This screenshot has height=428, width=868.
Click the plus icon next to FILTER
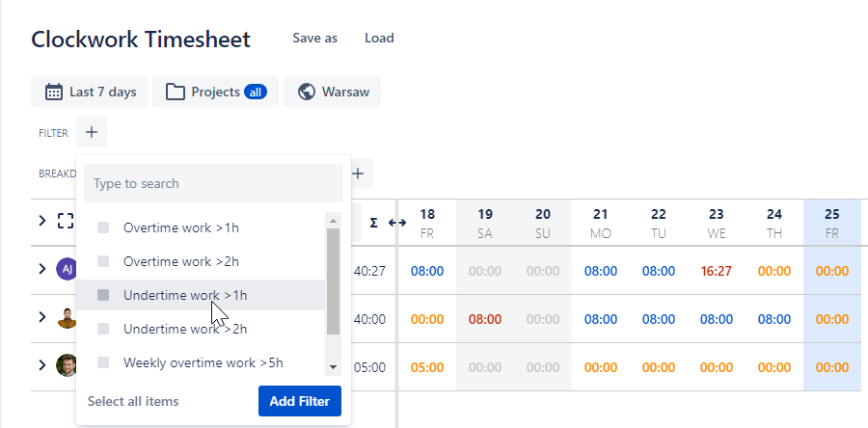point(92,132)
